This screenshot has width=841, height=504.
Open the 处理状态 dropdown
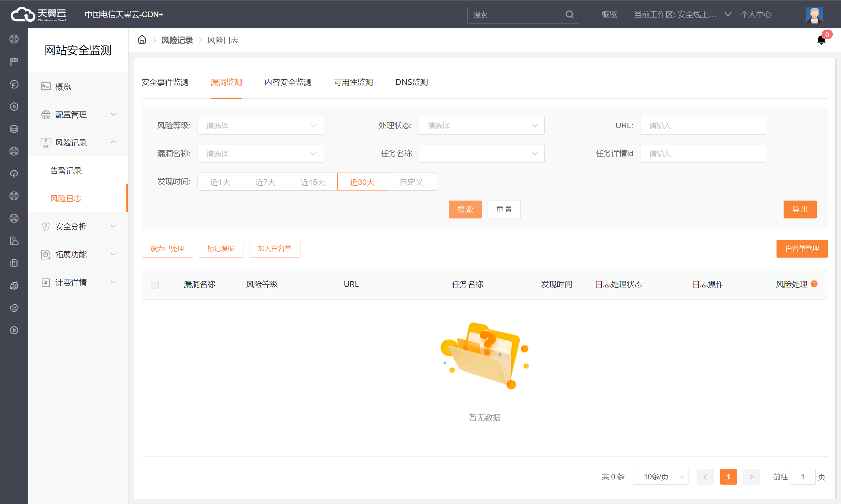tap(481, 126)
